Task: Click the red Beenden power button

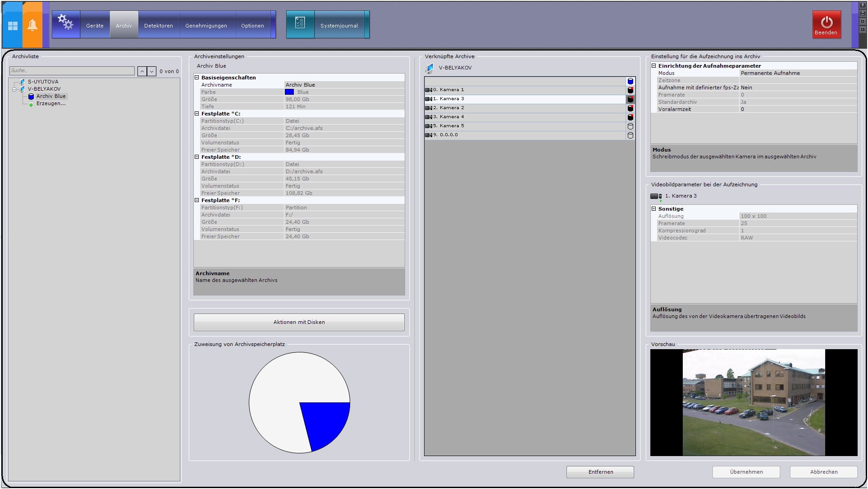Action: point(826,25)
